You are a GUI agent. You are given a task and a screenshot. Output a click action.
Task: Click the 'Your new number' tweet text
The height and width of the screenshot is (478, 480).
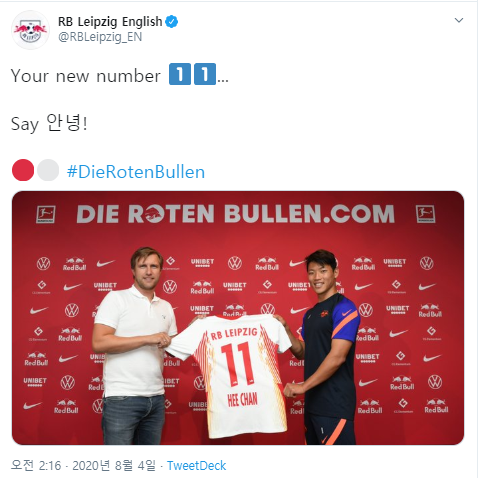pyautogui.click(x=86, y=76)
